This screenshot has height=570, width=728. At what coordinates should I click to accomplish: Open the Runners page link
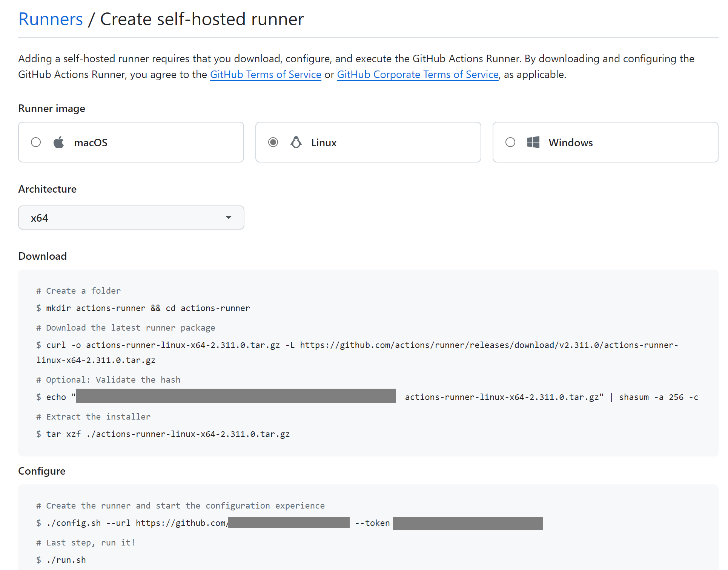coord(51,18)
